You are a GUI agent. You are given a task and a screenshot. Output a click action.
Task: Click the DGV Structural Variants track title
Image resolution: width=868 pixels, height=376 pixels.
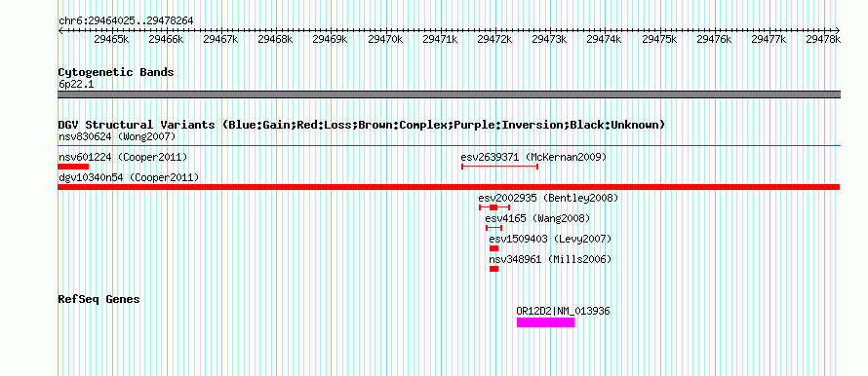pyautogui.click(x=362, y=125)
